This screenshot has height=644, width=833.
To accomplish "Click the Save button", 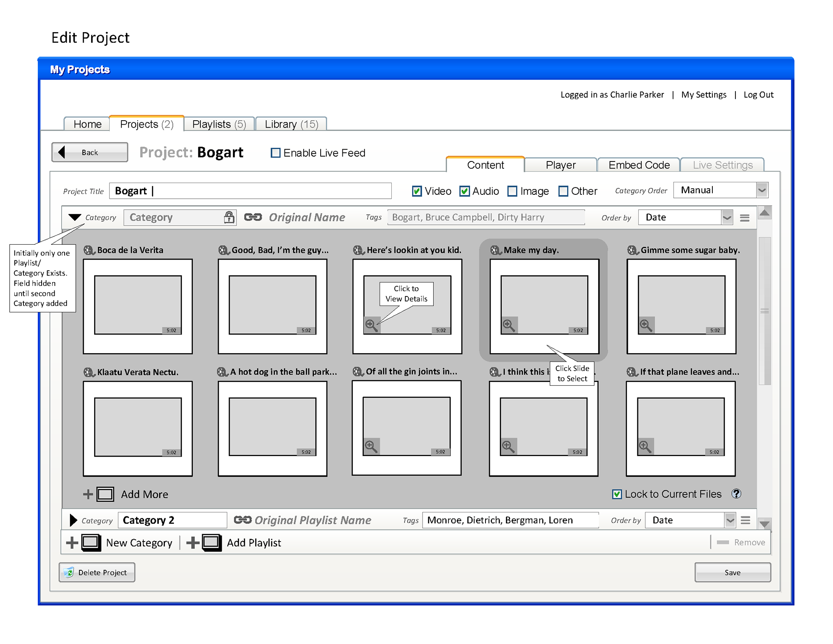I will point(732,572).
